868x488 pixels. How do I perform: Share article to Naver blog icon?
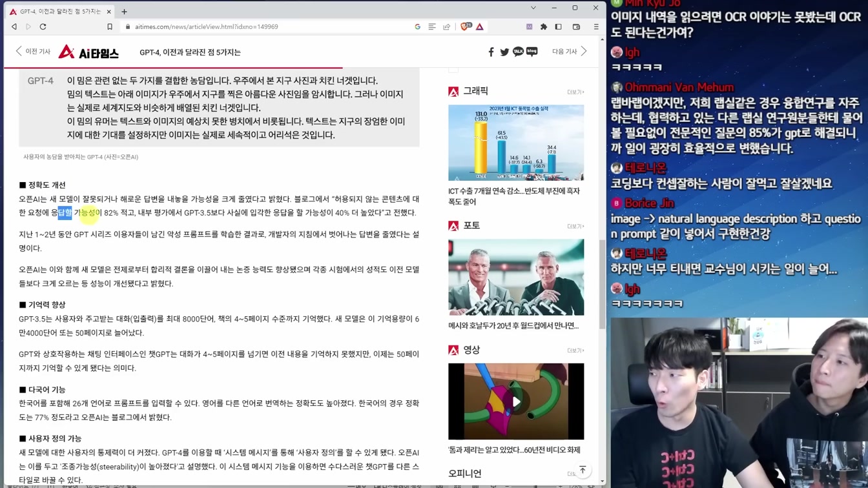532,52
